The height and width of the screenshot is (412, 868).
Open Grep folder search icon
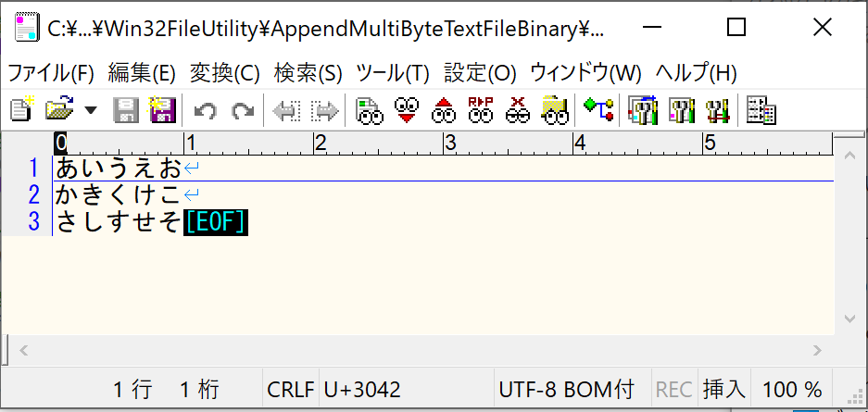555,109
